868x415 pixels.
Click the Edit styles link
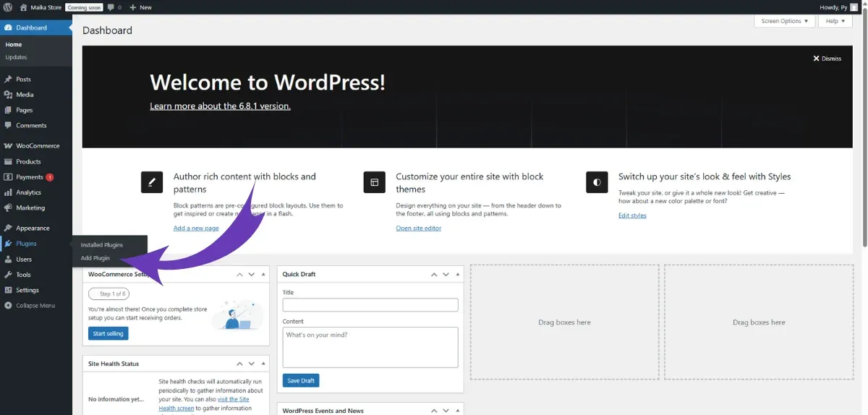tap(632, 215)
